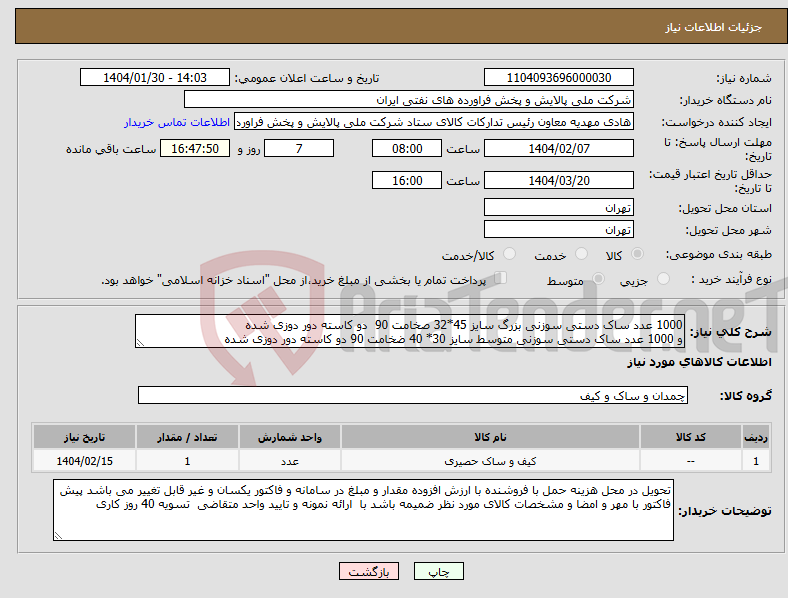Click the جزئیات اطلاعات نیاز header title
Screen dimensions: 788x598
click(713, 27)
